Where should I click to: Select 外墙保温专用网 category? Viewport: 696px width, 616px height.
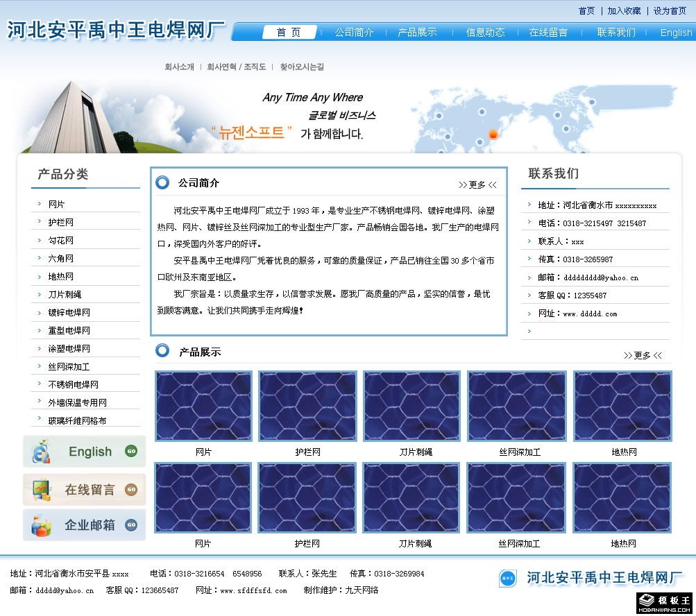point(78,402)
